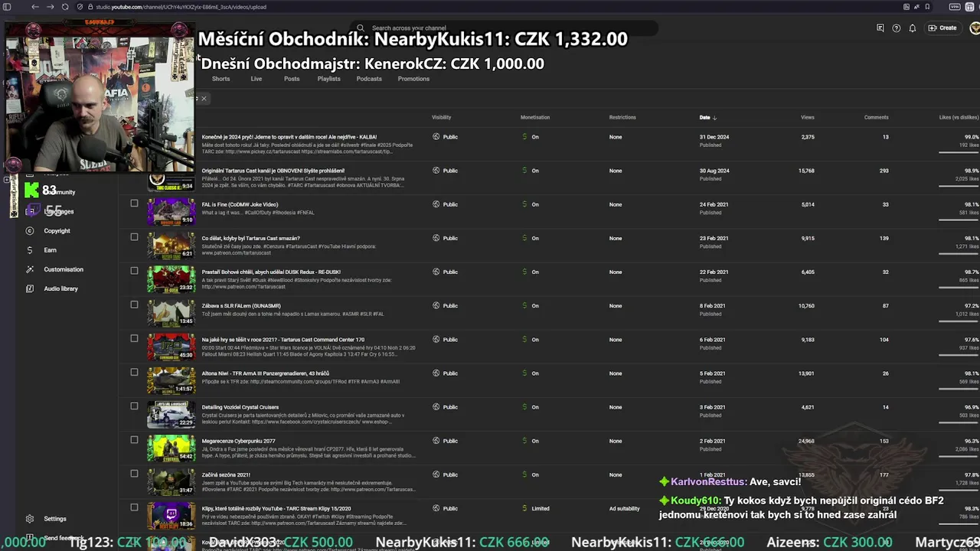The width and height of the screenshot is (980, 551).
Task: Click globe icon for Co dělat video
Action: click(436, 238)
